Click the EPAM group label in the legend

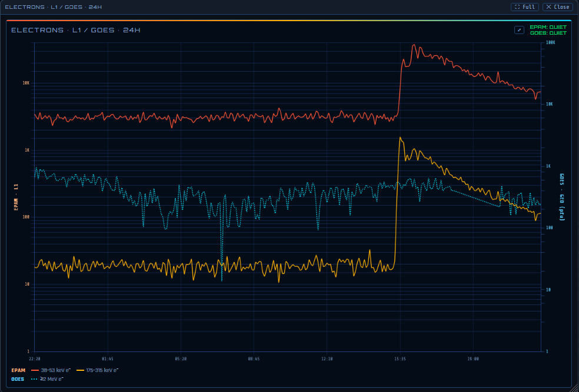pyautogui.click(x=18, y=370)
